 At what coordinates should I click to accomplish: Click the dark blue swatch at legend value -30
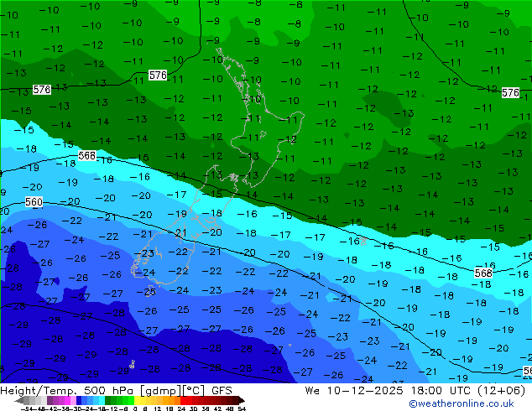pos(79,401)
